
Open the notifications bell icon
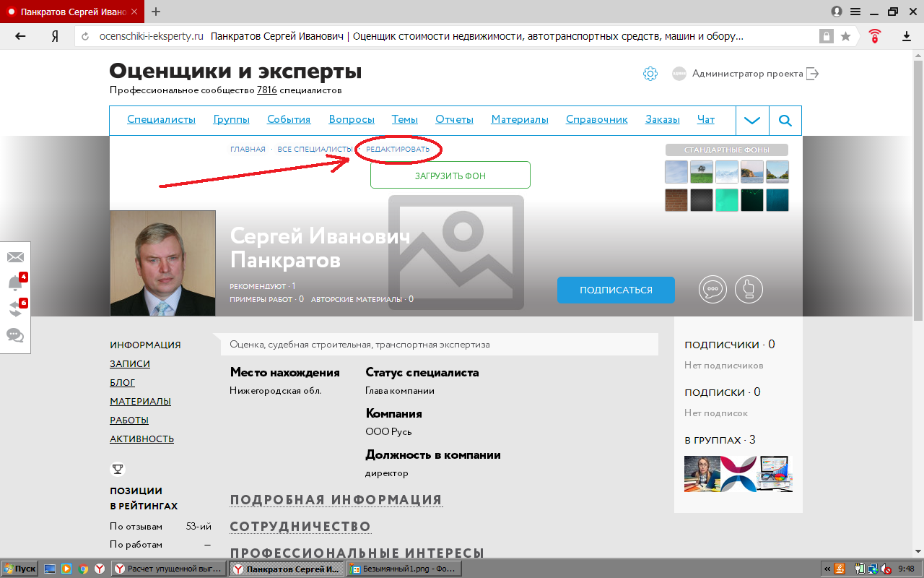tap(15, 283)
